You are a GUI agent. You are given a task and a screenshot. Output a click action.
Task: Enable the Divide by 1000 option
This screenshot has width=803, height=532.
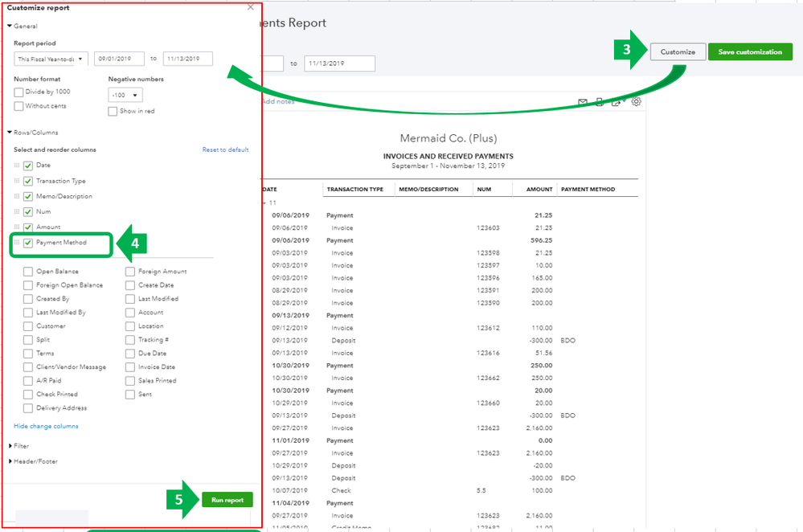18,92
